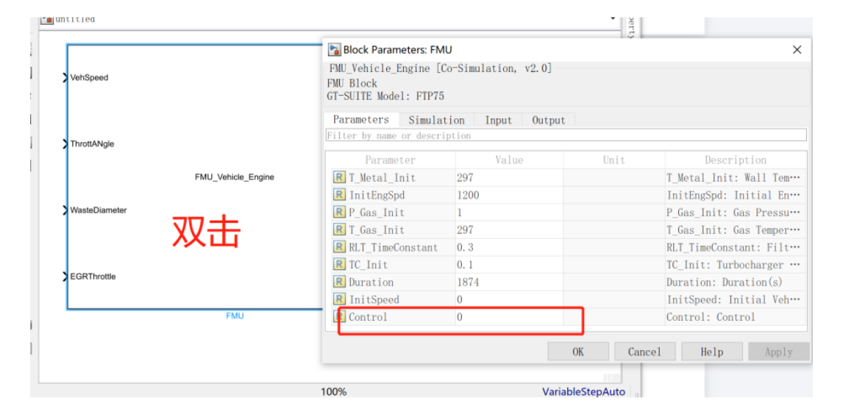Select the R icon next to Duration
The height and width of the screenshot is (406, 868).
pos(339,282)
